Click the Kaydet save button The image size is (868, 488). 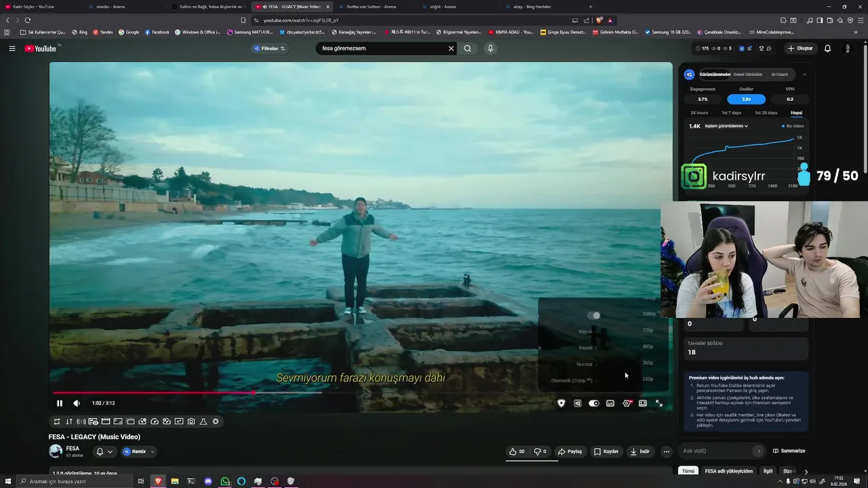[x=606, y=451]
